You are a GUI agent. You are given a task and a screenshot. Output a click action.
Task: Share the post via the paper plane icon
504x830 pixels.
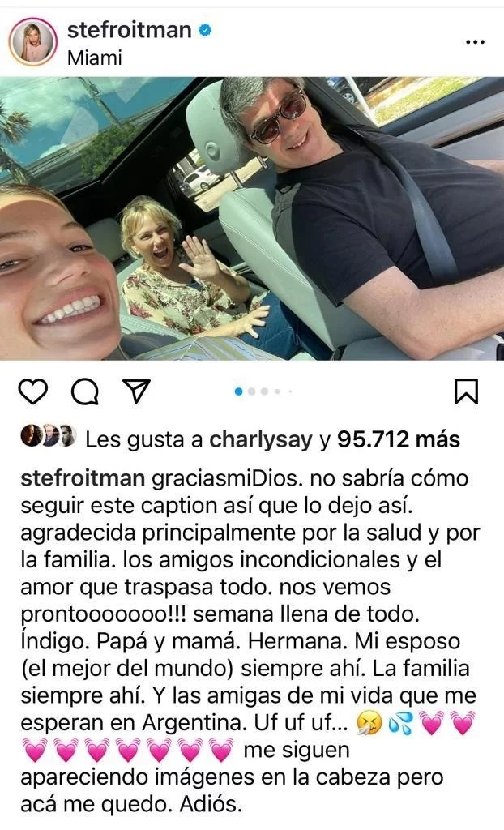136,391
